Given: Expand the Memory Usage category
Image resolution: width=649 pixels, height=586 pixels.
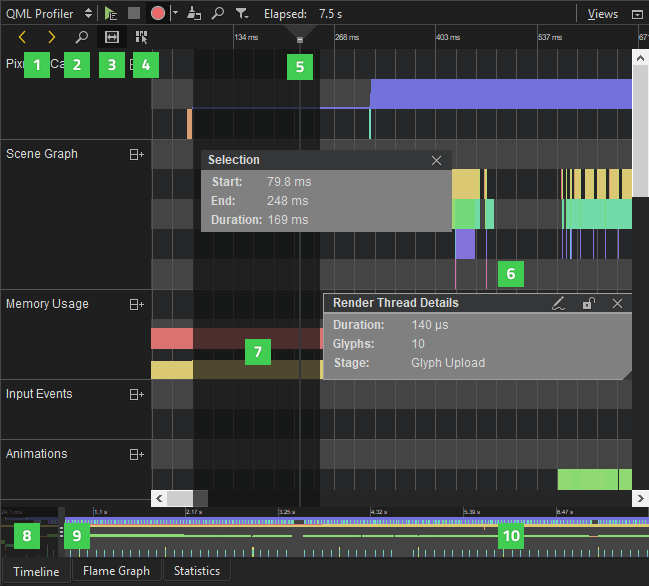Looking at the screenshot, I should pos(137,304).
